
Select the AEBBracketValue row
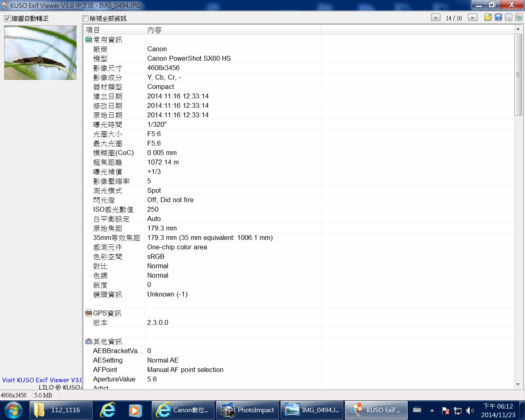[299, 351]
